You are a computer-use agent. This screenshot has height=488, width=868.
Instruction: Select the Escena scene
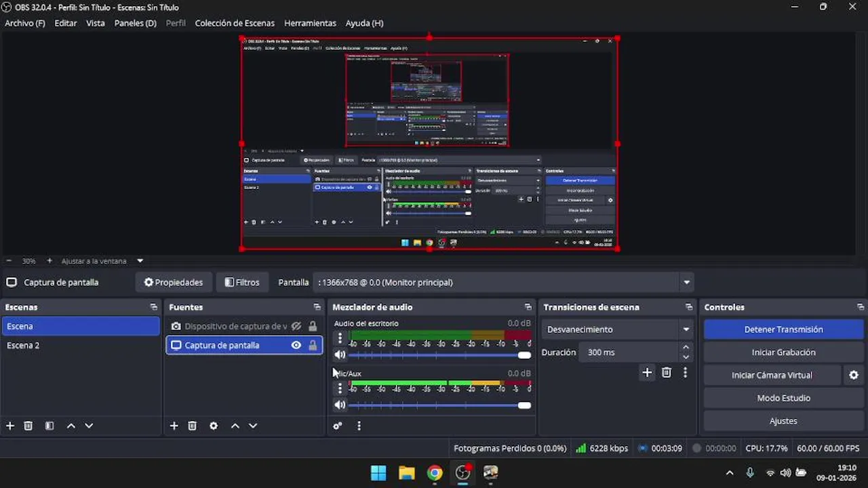[x=81, y=326]
